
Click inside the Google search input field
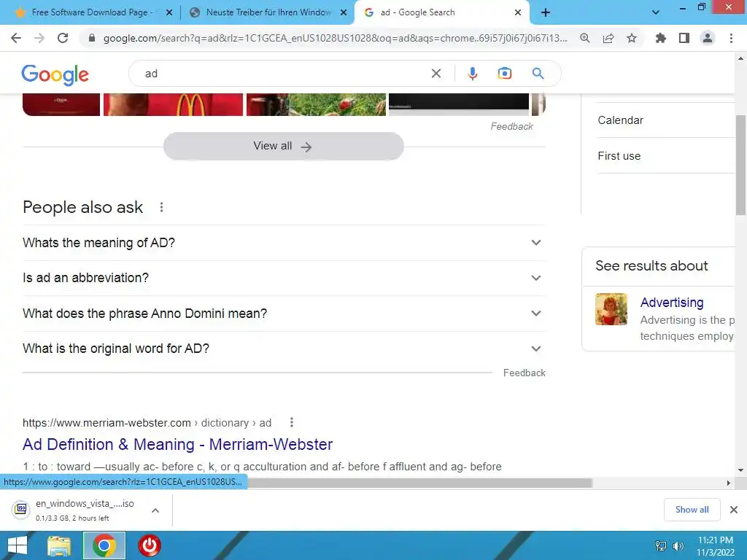tap(286, 74)
